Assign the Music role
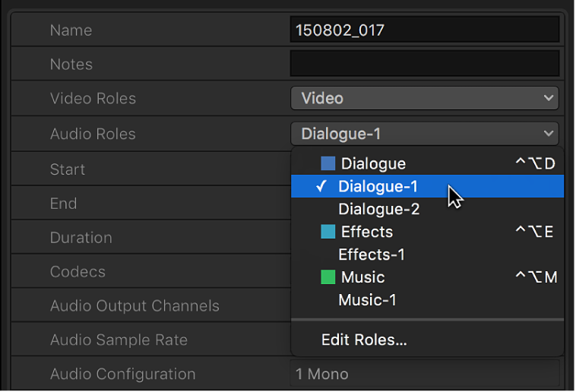This screenshot has width=576, height=392. [362, 277]
